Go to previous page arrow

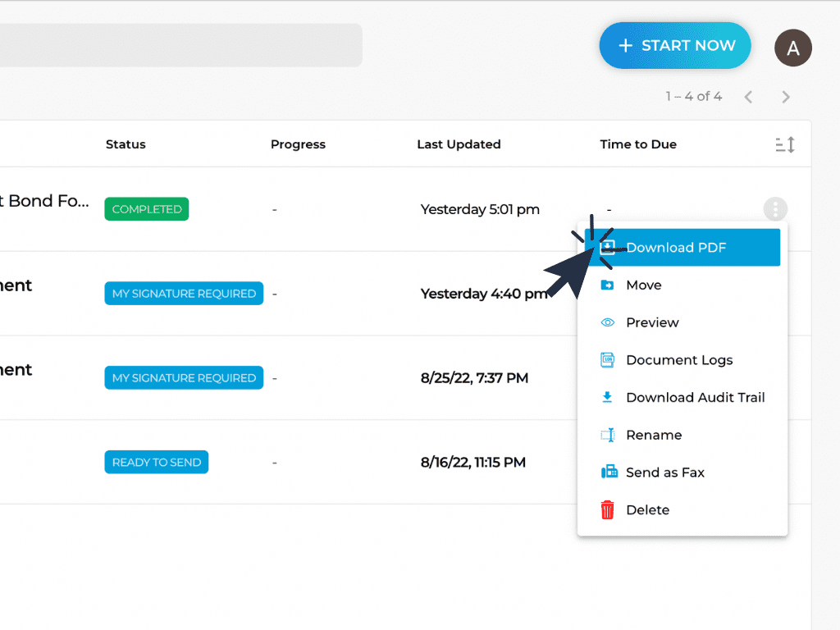pos(748,97)
